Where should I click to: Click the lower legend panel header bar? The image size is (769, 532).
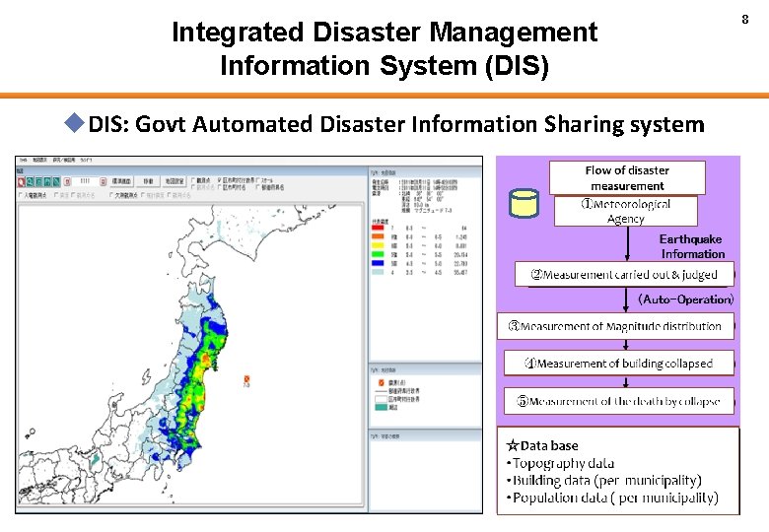425,369
